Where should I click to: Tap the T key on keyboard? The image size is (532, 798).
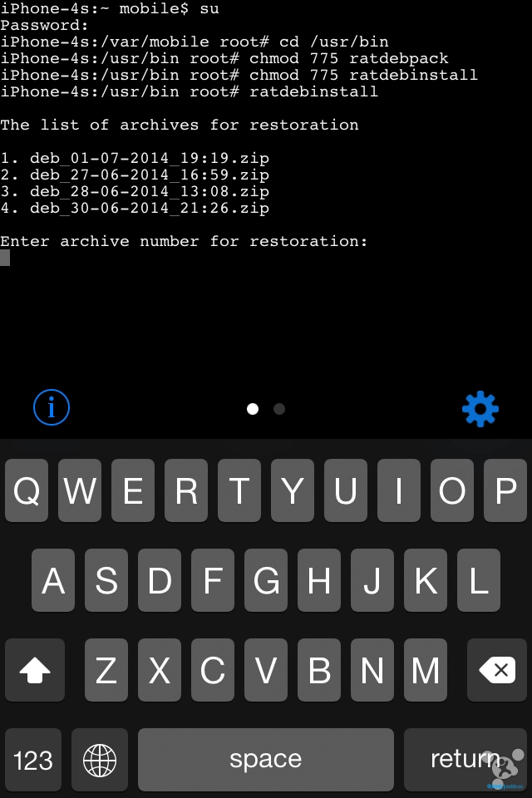[x=239, y=491]
